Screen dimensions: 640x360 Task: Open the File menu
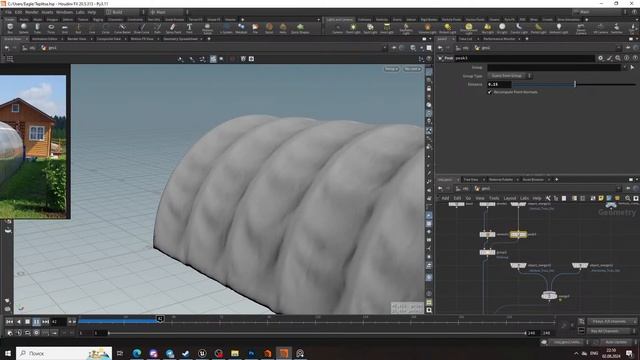[8, 12]
